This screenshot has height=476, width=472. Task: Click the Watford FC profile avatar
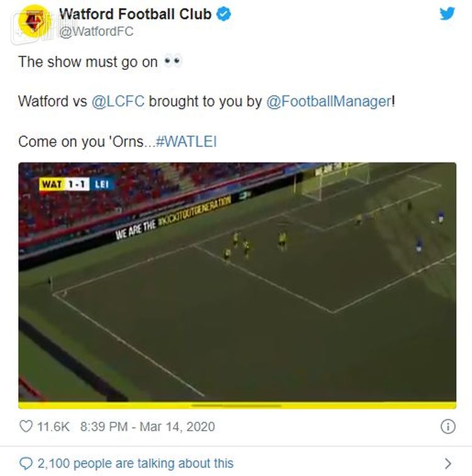click(34, 21)
